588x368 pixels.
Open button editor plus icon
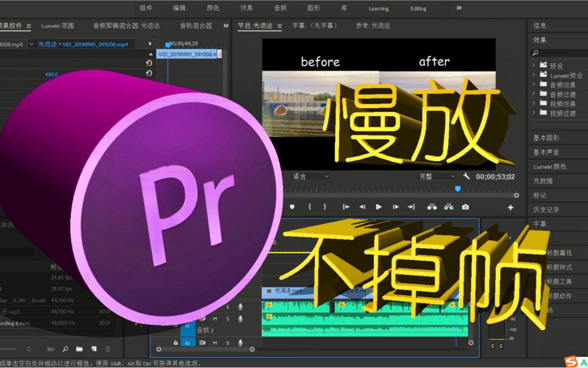[x=511, y=207]
